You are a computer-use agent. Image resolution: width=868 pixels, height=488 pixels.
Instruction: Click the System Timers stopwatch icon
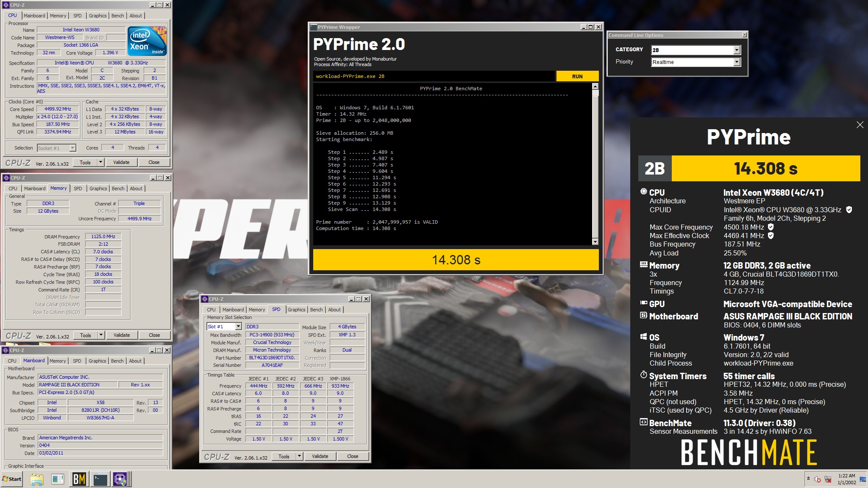[643, 375]
